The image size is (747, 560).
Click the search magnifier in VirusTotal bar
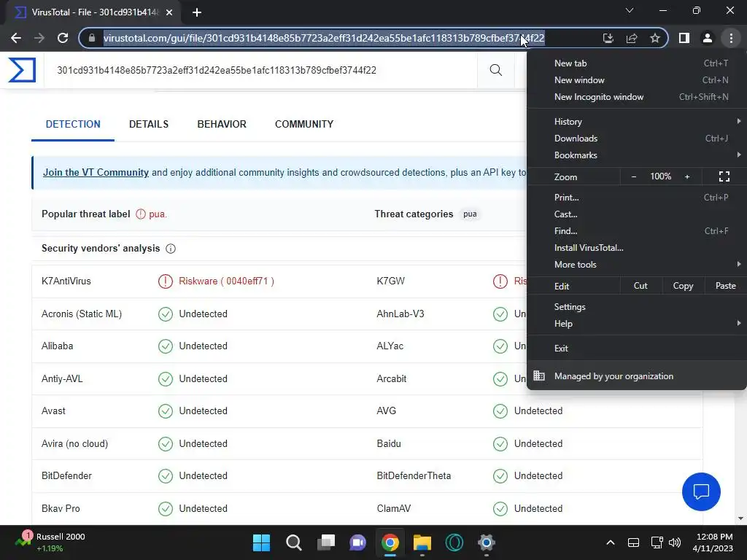495,70
